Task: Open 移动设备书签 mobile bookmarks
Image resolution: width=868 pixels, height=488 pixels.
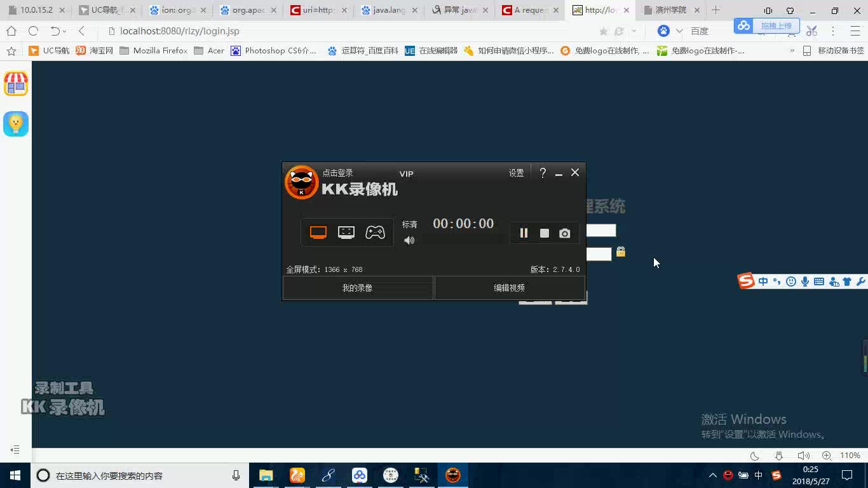Action: [x=833, y=51]
